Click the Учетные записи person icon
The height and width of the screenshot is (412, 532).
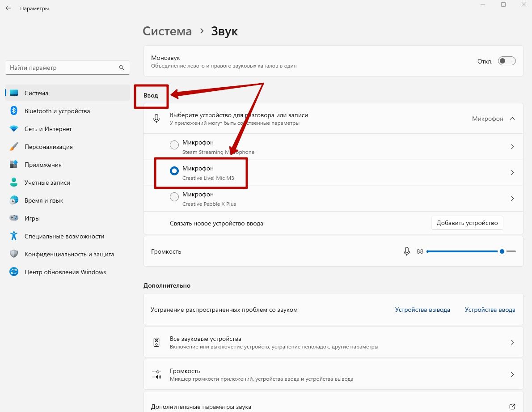tap(14, 182)
